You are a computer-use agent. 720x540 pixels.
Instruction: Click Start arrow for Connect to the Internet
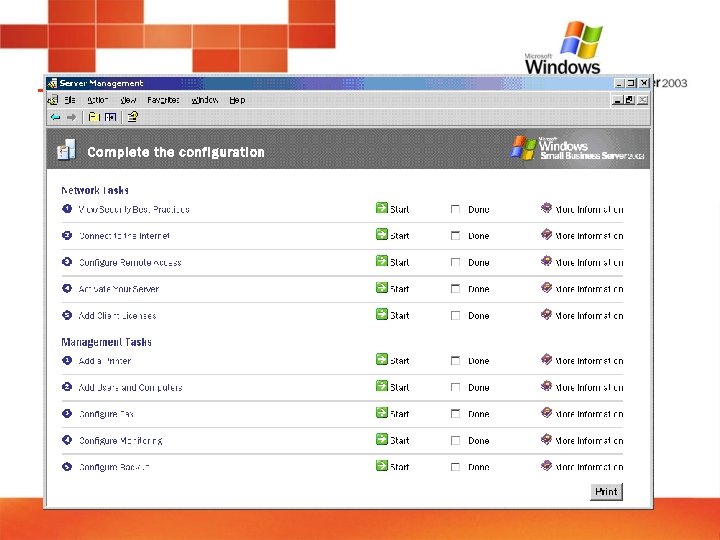[x=382, y=235]
